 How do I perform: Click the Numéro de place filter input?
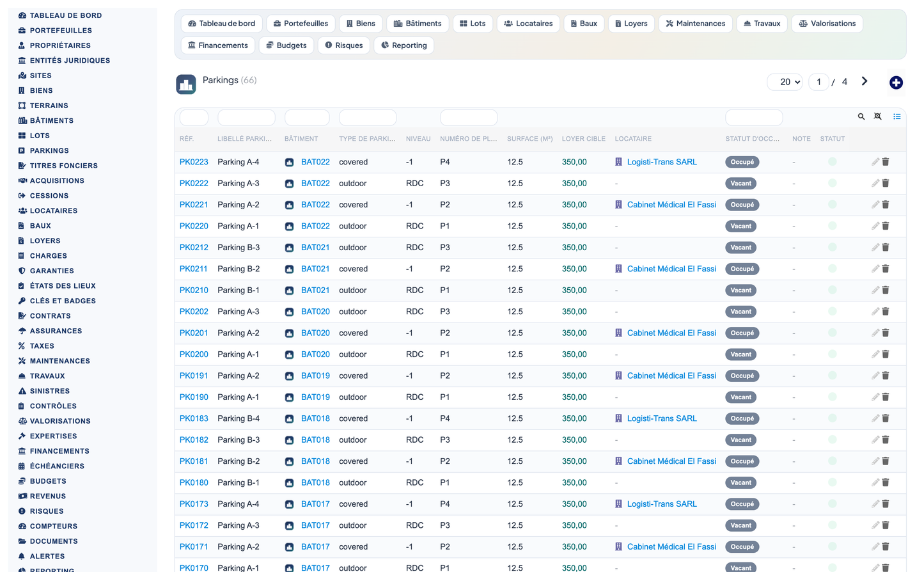pos(469,118)
